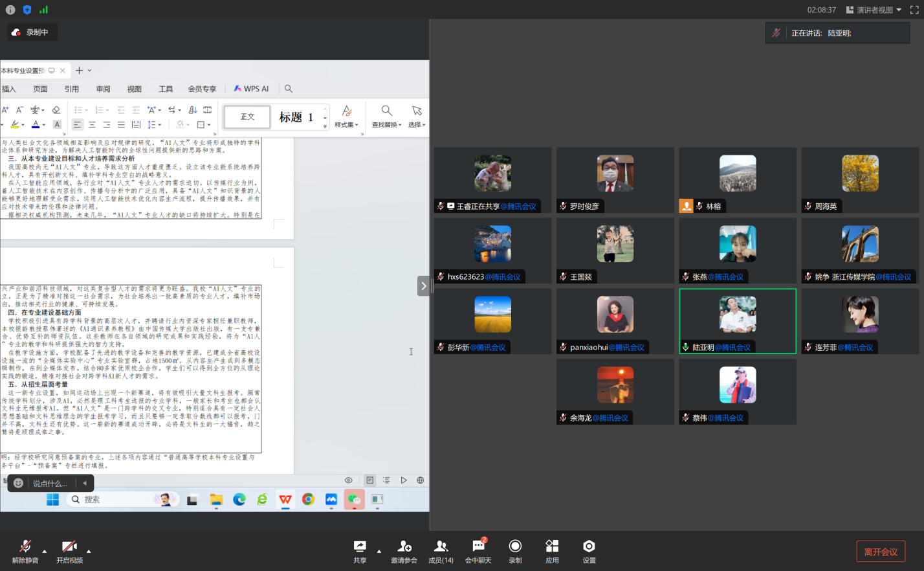Click the blue security shield icon
This screenshot has height=571, width=924.
(27, 10)
